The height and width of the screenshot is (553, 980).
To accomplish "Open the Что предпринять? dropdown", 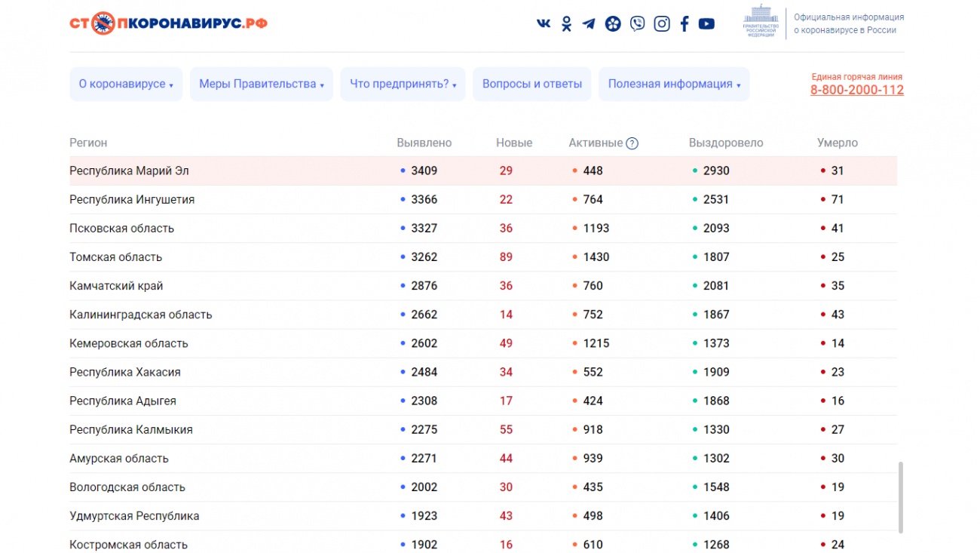I will [x=403, y=84].
